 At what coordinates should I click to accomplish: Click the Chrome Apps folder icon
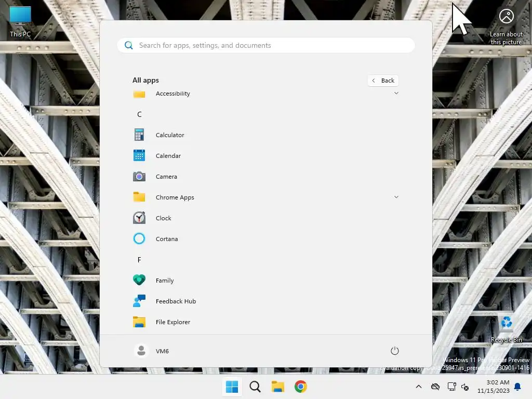click(x=139, y=197)
